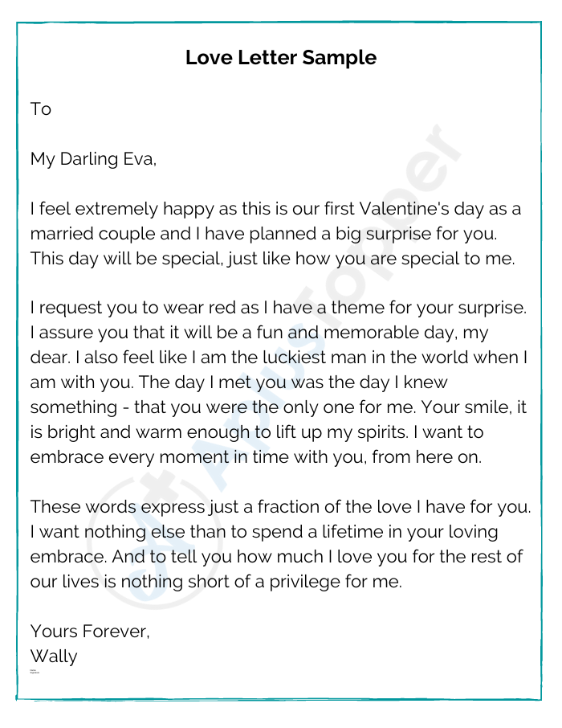Image resolution: width=562 pixels, height=728 pixels.
Task: Click the "Love Letter Sample" title
Action: click(280, 58)
